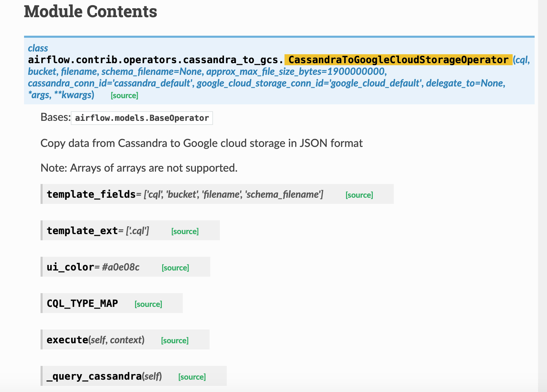
Task: Click highlighted CassandraToGoogleCloudStorageOperator class name
Action: tap(398, 60)
